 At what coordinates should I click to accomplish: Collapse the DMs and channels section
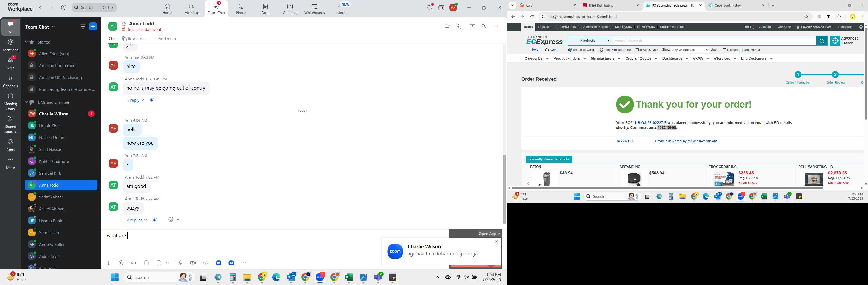pyautogui.click(x=26, y=102)
